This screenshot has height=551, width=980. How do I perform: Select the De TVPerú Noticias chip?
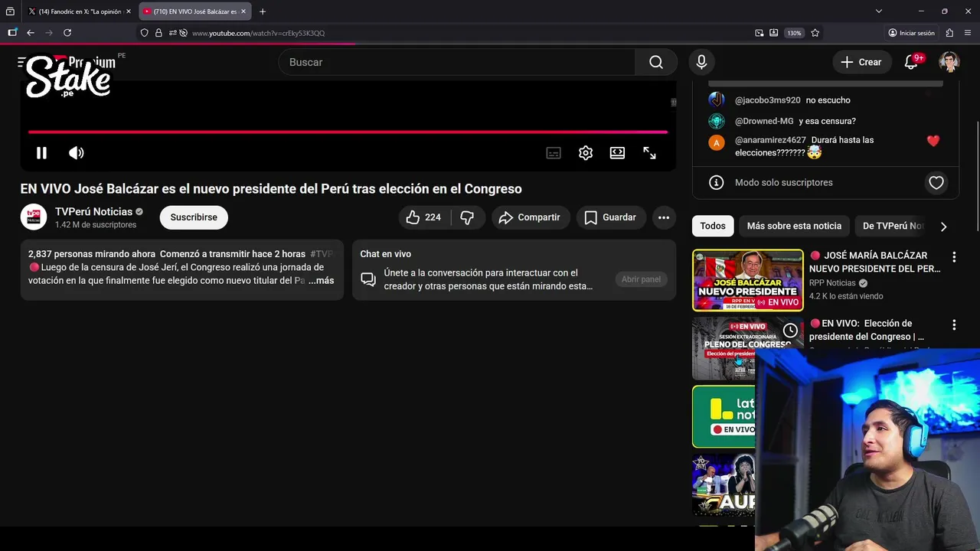tap(893, 226)
